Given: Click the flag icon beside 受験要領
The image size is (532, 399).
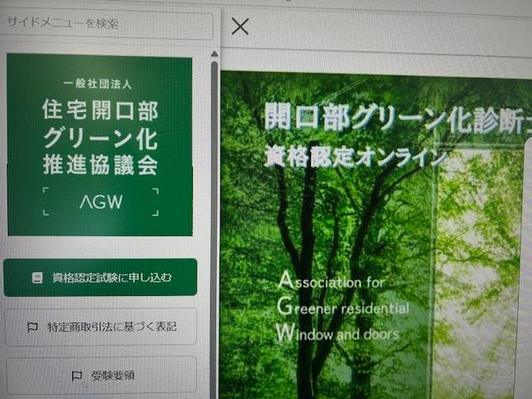Looking at the screenshot, I should coord(76,376).
